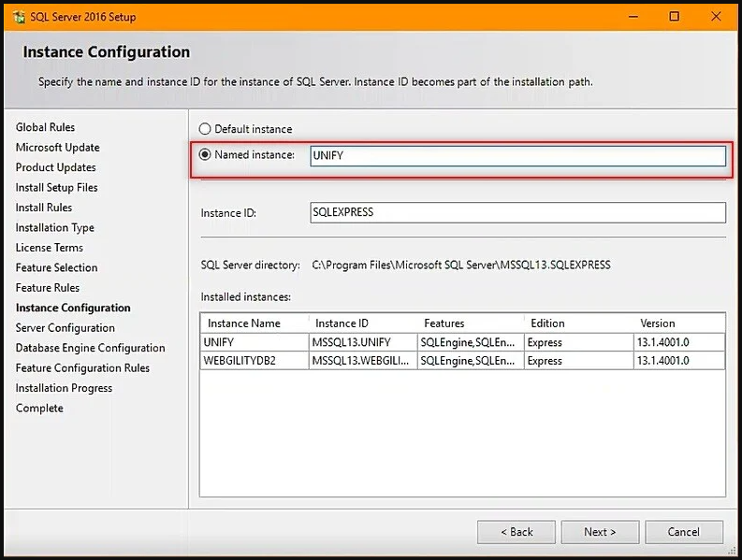Click the SQL Server Setup title bar icon

(x=19, y=17)
